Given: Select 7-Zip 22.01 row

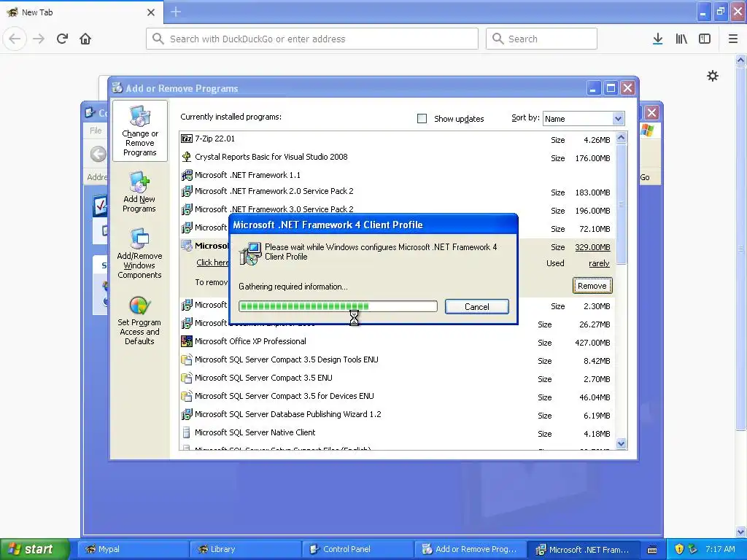Looking at the screenshot, I should click(397, 139).
